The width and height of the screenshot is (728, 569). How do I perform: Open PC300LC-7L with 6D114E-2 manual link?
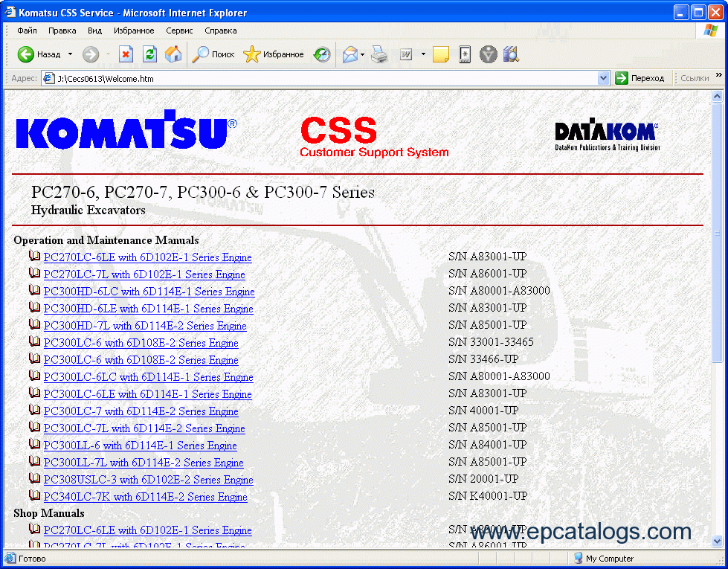(144, 428)
